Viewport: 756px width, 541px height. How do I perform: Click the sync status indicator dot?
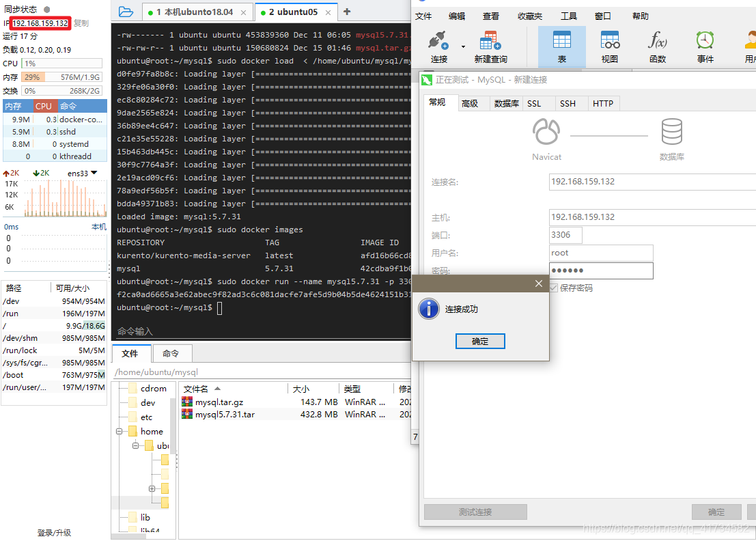coord(46,9)
